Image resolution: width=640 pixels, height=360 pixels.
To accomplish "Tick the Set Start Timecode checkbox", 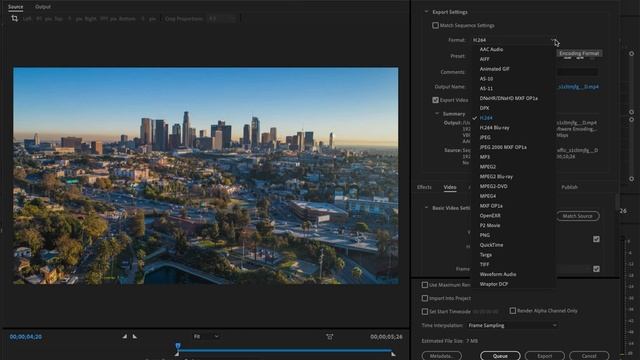I will point(425,311).
